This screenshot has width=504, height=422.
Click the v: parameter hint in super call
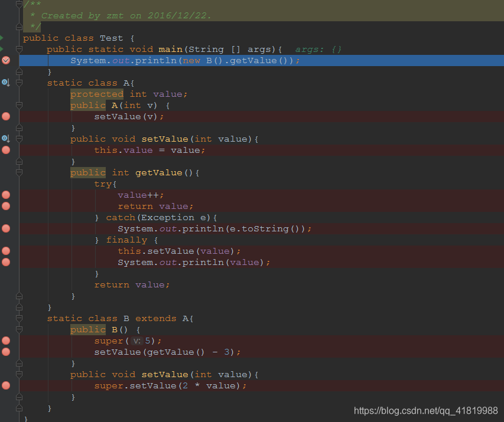[137, 341]
